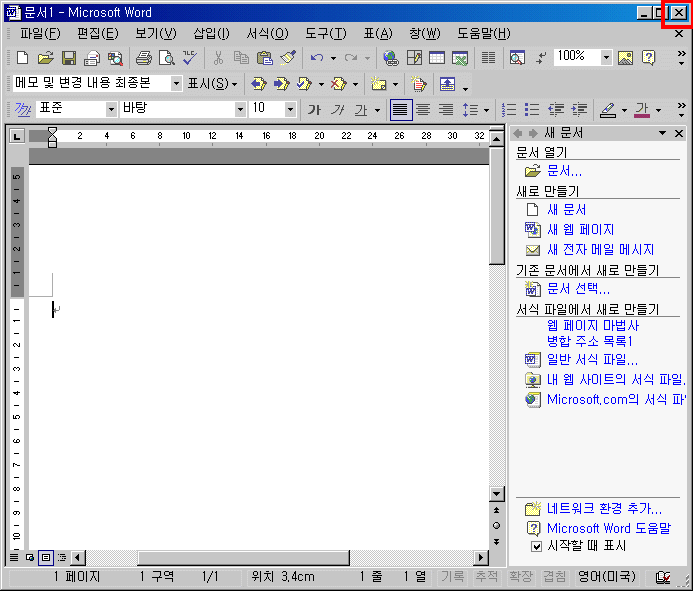This screenshot has height=591, width=693.
Task: Open the 삽입(I) menu
Action: [211, 34]
